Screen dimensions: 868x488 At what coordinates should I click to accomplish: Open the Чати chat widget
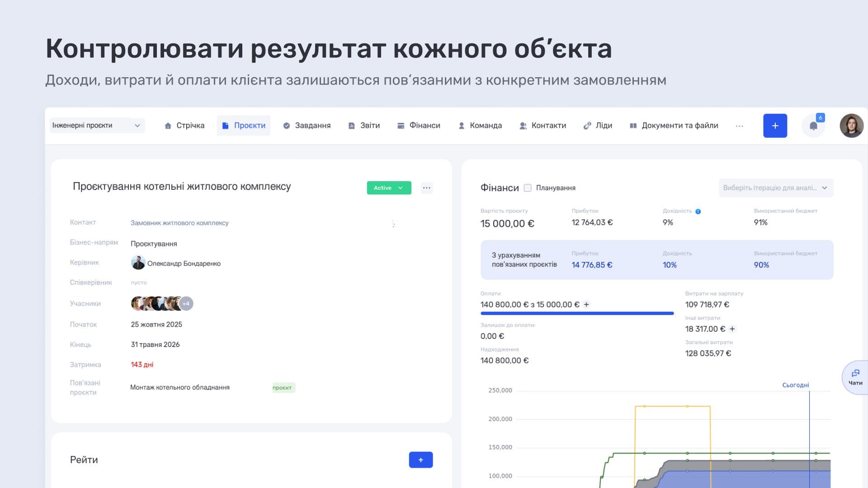click(855, 377)
